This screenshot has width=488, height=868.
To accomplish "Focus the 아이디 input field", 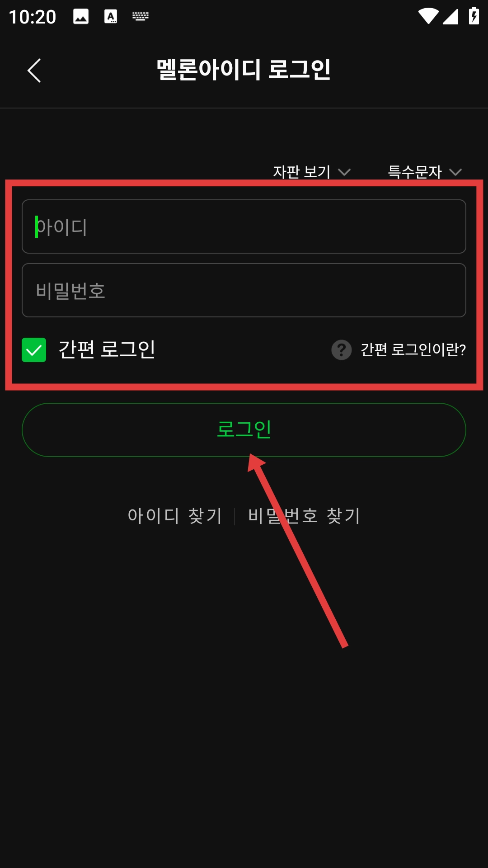I will 244,226.
